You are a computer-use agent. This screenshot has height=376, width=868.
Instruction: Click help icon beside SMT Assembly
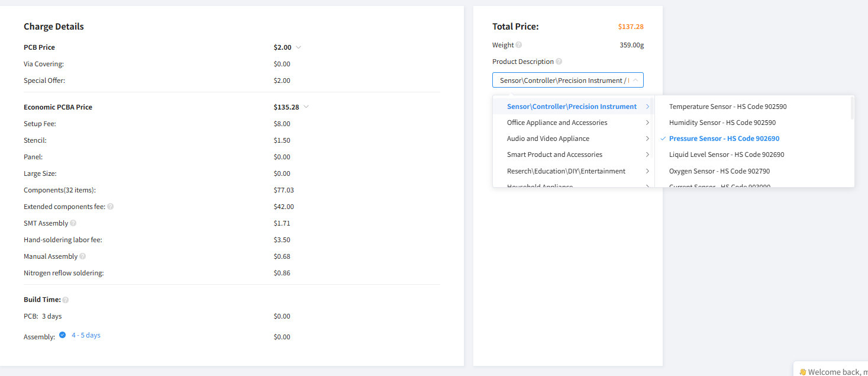[73, 223]
